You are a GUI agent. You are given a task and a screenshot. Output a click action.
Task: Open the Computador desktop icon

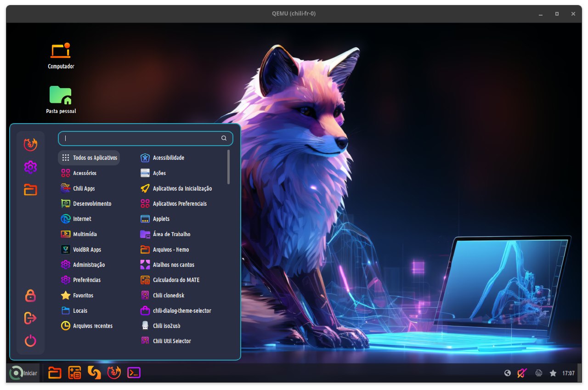[61, 56]
